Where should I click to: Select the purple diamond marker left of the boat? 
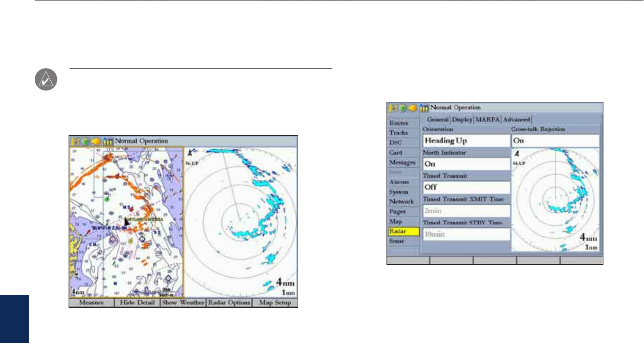click(113, 239)
